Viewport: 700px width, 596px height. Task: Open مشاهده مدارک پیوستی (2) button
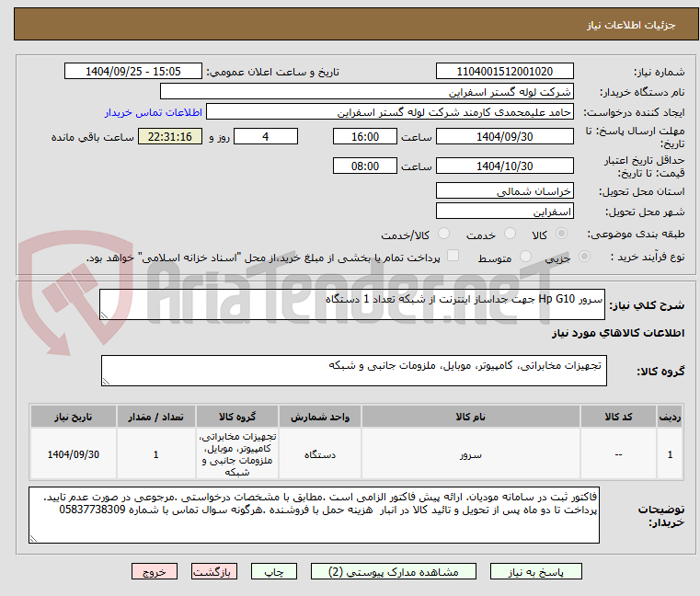394,571
